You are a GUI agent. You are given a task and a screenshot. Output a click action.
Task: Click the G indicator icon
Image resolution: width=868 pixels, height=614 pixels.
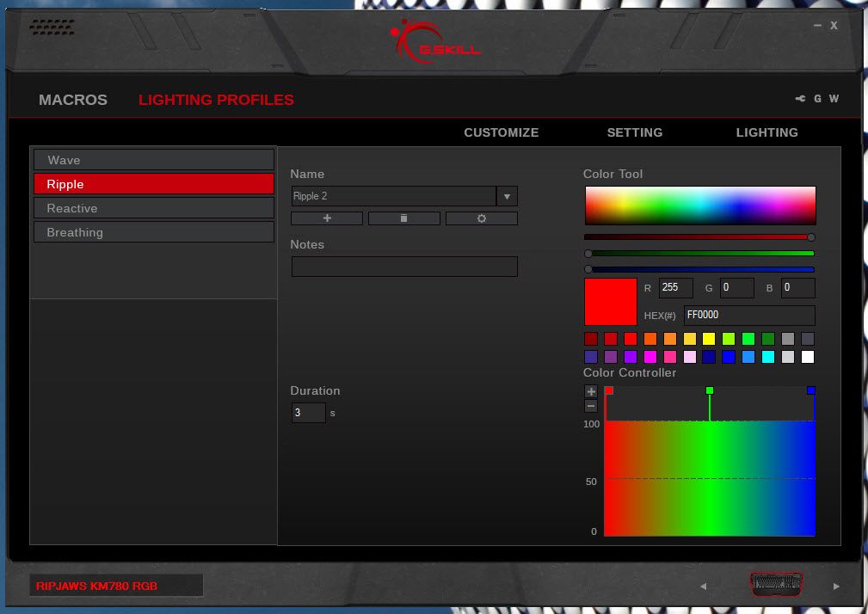click(x=817, y=99)
